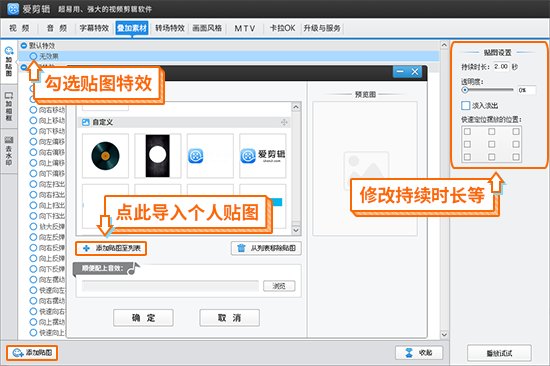
Task: Click the sticker list vertical scrollbar
Action: [296, 168]
